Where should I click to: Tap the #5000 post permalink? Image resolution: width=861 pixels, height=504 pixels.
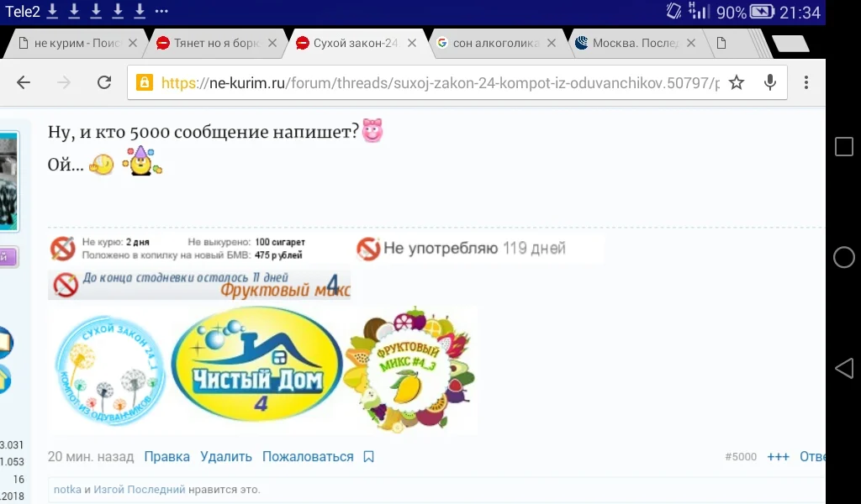point(739,456)
